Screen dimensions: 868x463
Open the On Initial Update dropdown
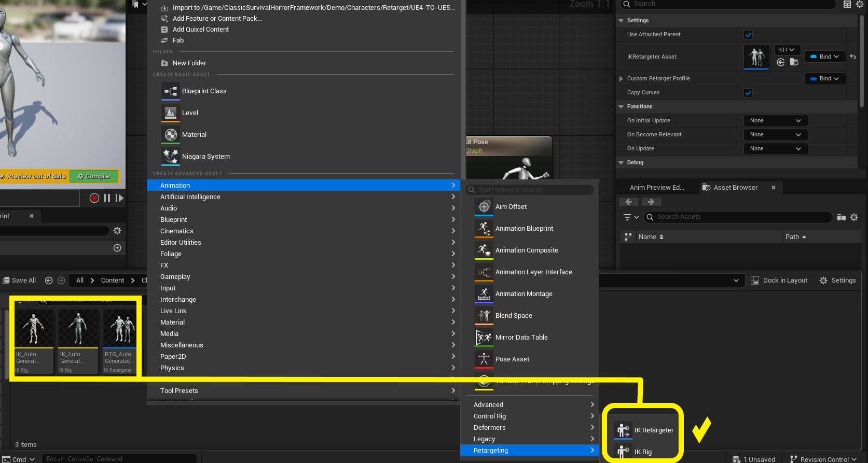[775, 121]
